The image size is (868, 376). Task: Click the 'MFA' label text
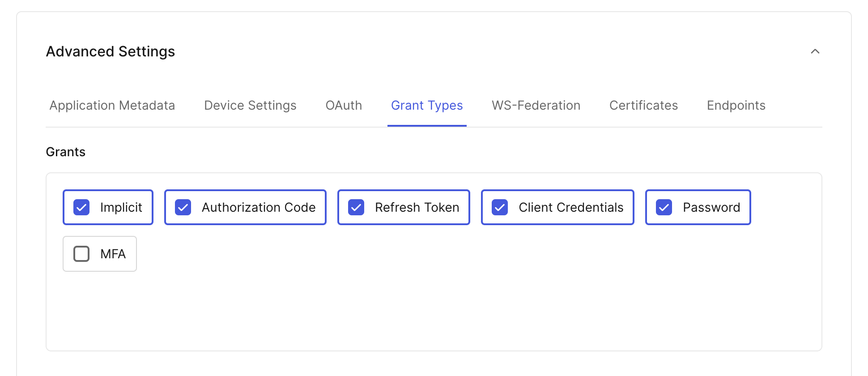[113, 254]
